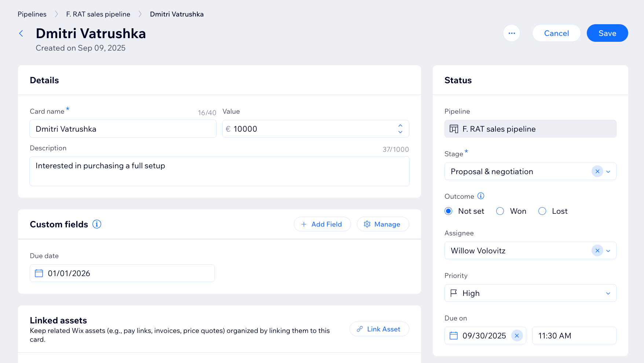The width and height of the screenshot is (644, 363).
Task: Click the Link Asset button
Action: point(379,329)
